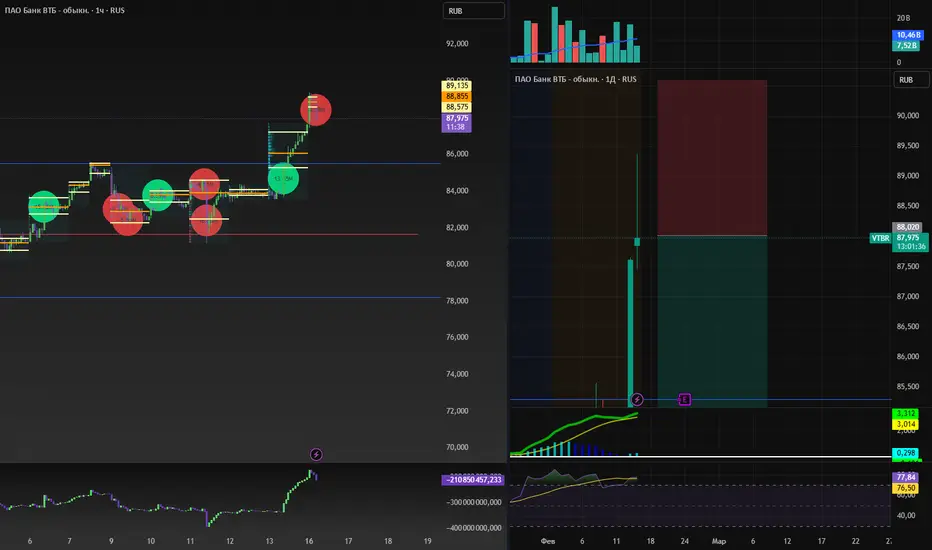Click the Мар label on the daily time axis

[719, 541]
